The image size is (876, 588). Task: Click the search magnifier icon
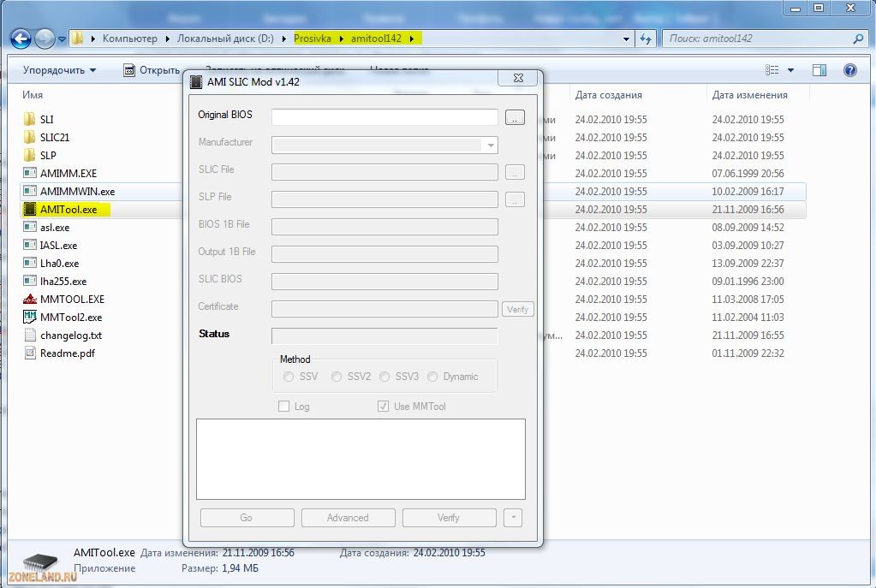(x=859, y=39)
